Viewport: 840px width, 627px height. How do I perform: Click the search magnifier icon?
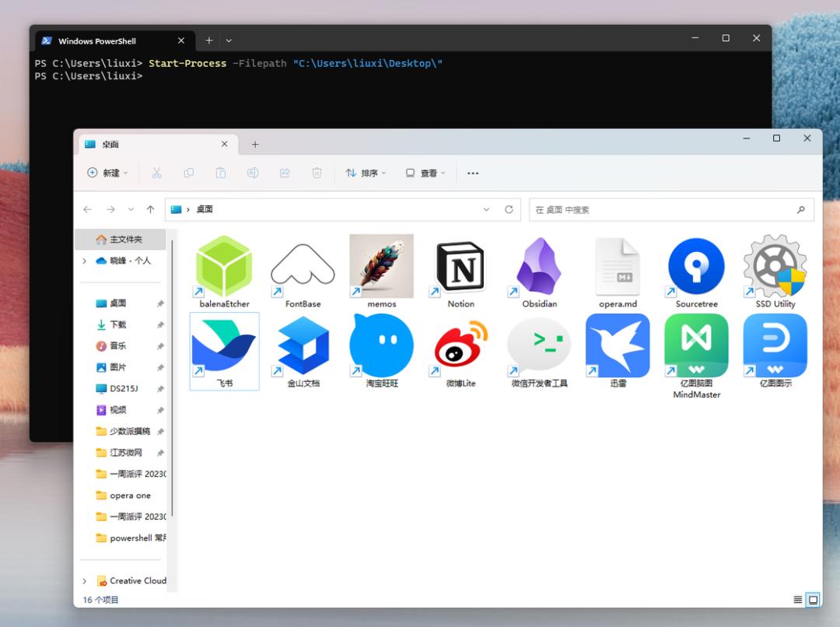(801, 209)
